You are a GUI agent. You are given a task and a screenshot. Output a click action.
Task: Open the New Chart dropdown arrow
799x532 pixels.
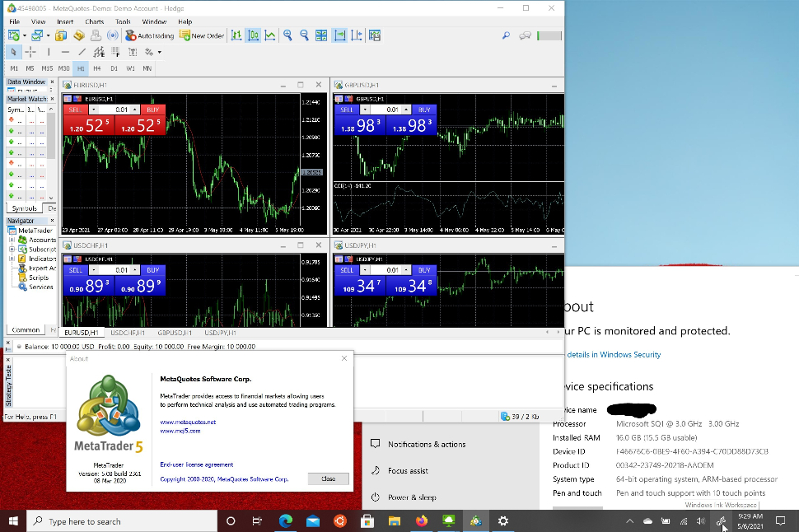[x=25, y=35]
